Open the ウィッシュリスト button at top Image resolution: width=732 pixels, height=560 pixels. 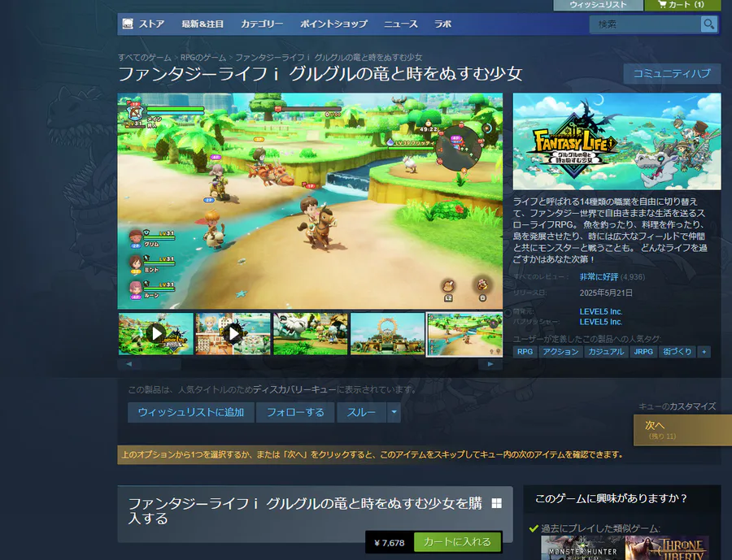(598, 5)
